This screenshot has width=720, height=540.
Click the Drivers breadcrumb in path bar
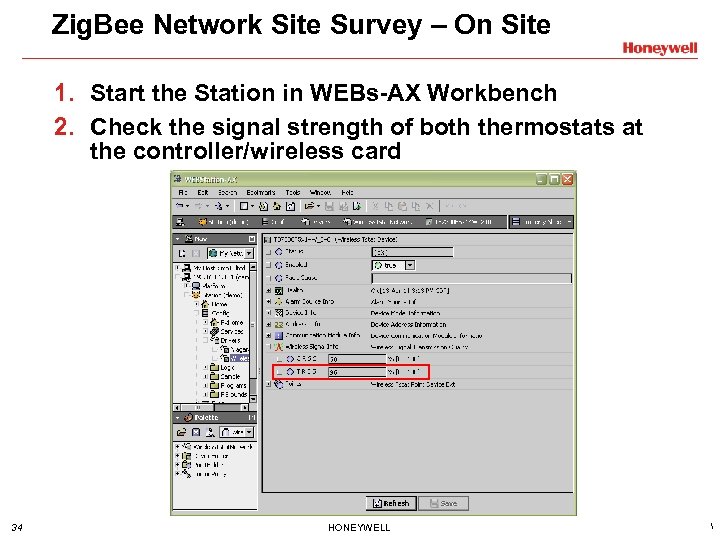(316, 222)
